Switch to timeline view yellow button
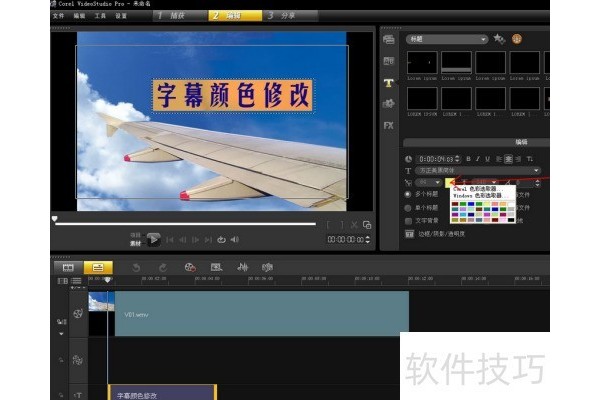 pyautogui.click(x=98, y=268)
